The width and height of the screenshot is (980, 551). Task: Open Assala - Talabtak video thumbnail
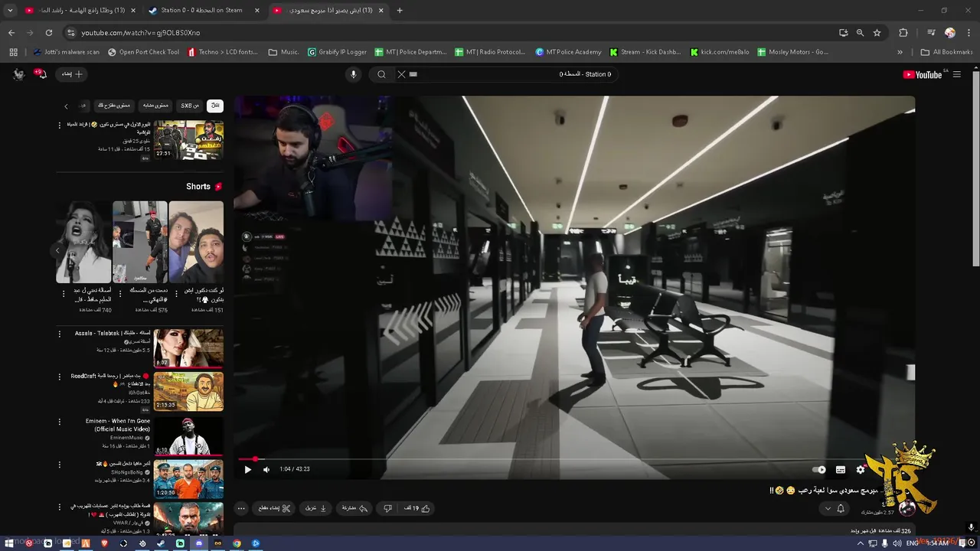point(188,348)
